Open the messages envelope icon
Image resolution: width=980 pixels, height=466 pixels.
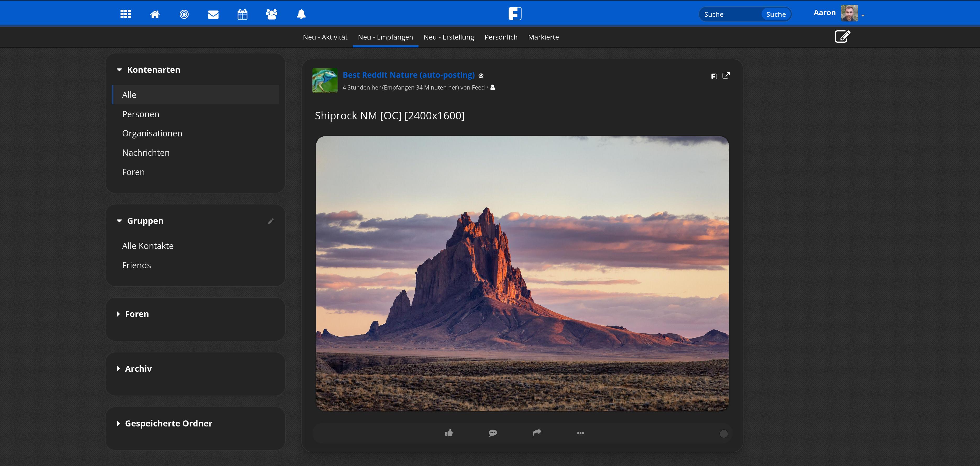[213, 14]
